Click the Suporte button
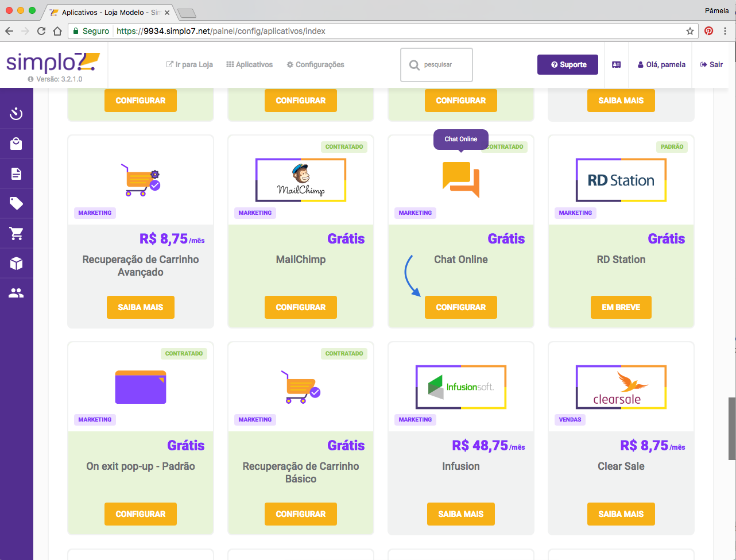736x560 pixels. tap(568, 64)
